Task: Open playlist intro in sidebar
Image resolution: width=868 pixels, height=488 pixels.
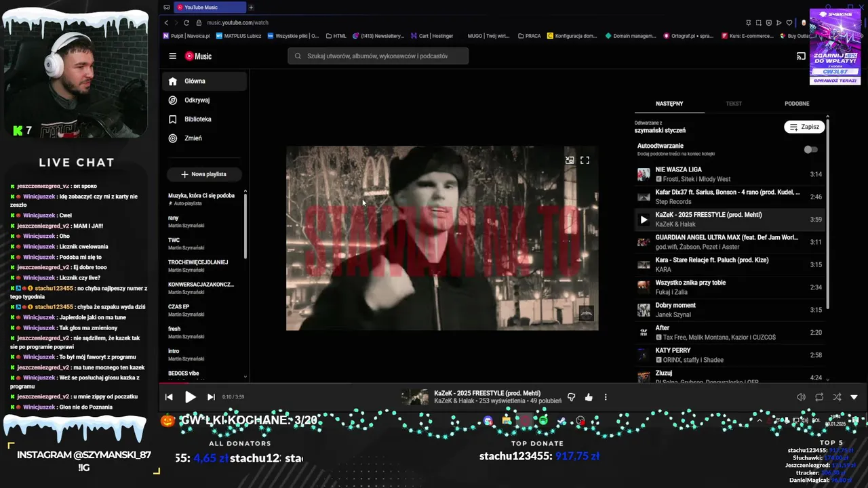Action: point(203,354)
